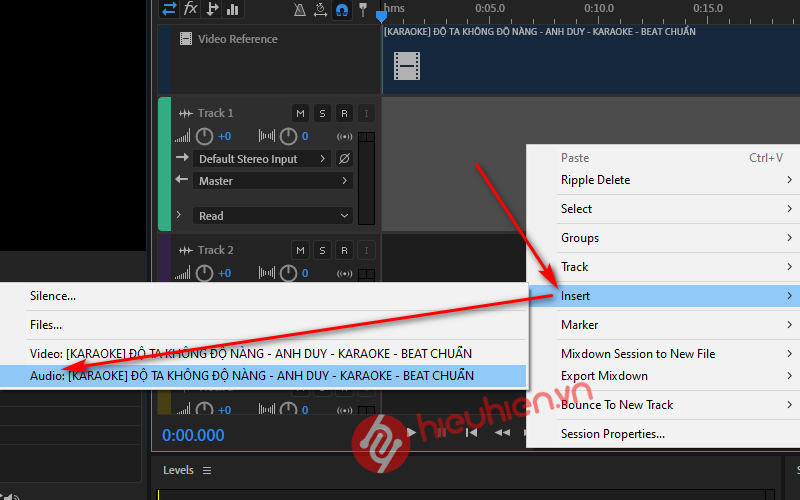The width and height of the screenshot is (800, 500).
Task: Open the Default Stereo Input dropdown
Action: (x=262, y=159)
